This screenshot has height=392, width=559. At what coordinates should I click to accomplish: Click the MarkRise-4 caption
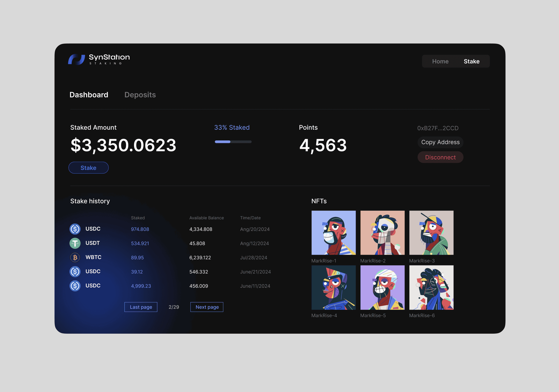click(x=324, y=315)
